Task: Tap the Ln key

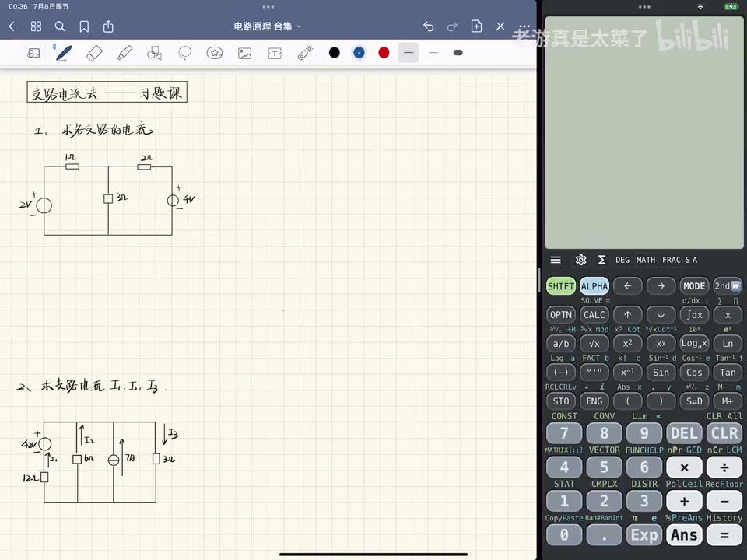Action: [x=728, y=343]
